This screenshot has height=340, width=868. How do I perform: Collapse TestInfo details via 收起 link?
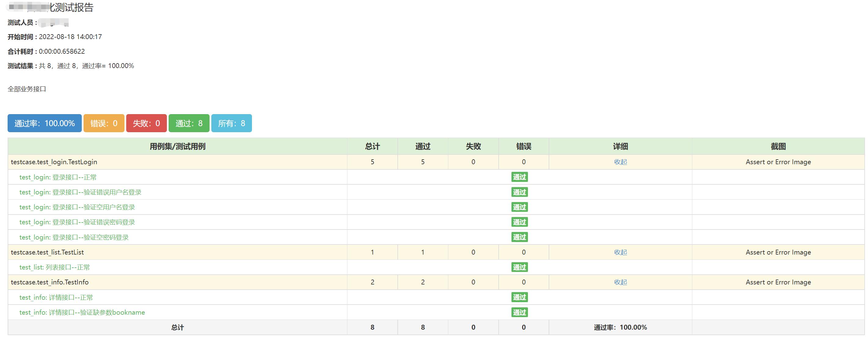pyautogui.click(x=620, y=282)
